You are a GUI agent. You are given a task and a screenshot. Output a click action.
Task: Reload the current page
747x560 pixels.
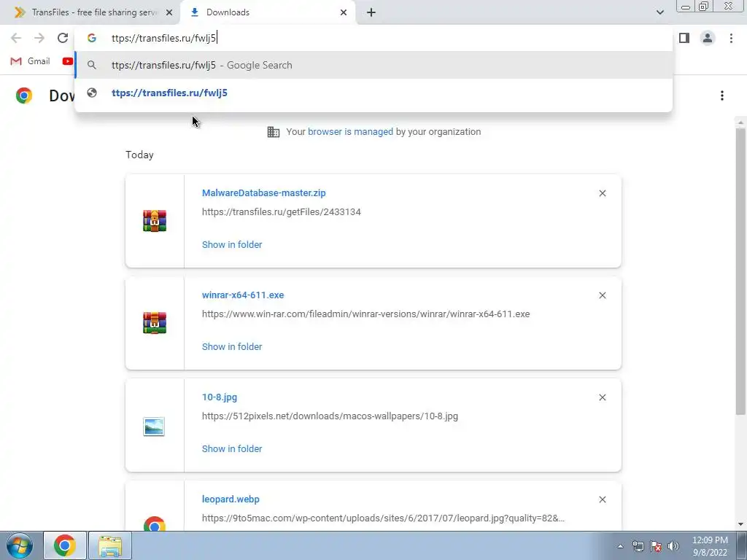pos(63,38)
